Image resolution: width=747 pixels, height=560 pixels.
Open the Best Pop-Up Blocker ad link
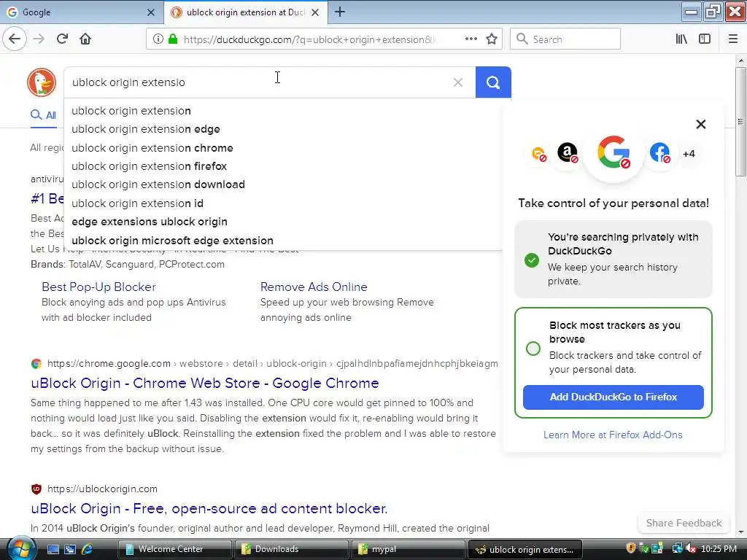98,287
